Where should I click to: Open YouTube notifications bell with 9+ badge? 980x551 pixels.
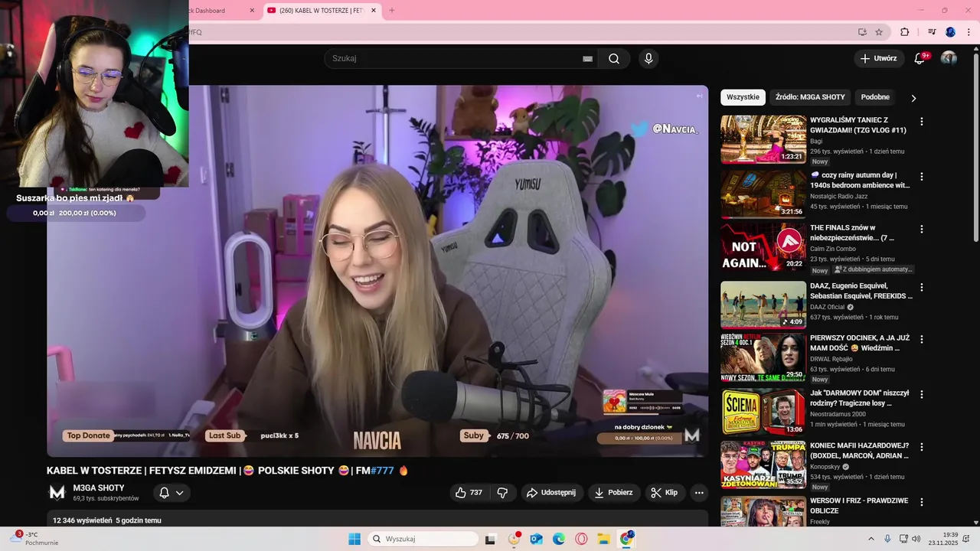pyautogui.click(x=920, y=58)
